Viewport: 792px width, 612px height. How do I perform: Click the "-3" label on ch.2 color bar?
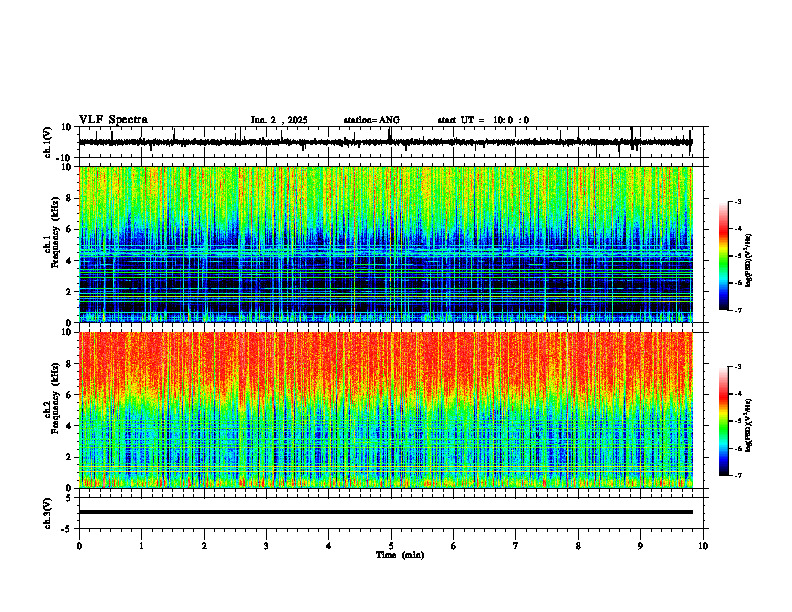738,367
